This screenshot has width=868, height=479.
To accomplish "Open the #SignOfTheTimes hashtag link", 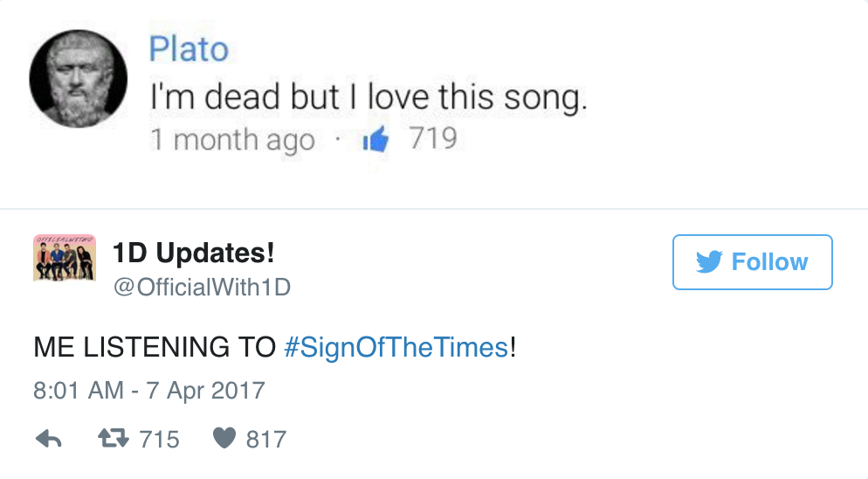I will point(396,347).
